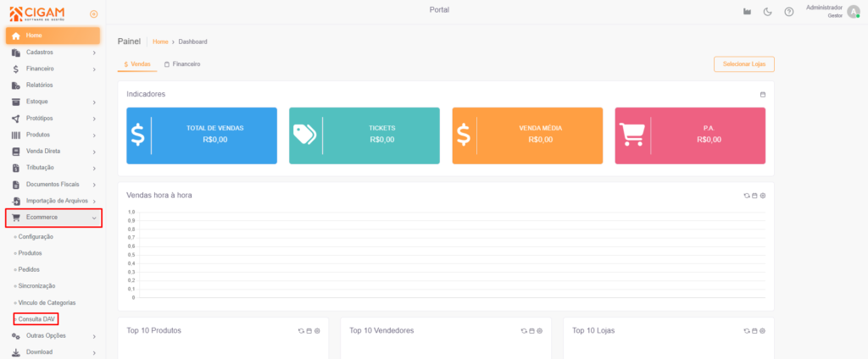Expand the top-level Produtos menu chevron
The height and width of the screenshot is (359, 868).
(94, 135)
